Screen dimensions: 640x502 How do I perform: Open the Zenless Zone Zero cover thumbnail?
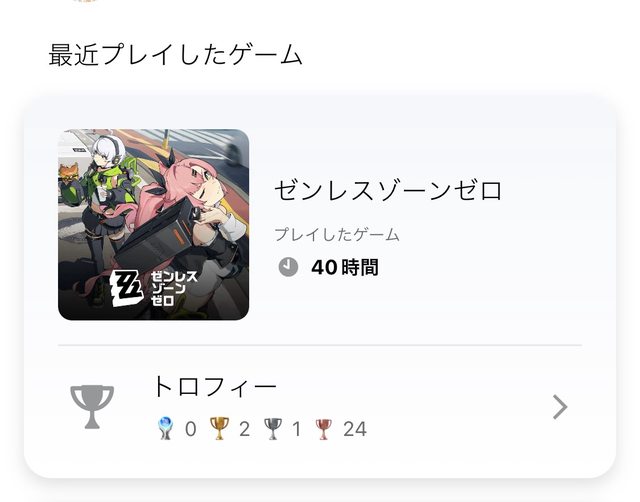point(153,225)
